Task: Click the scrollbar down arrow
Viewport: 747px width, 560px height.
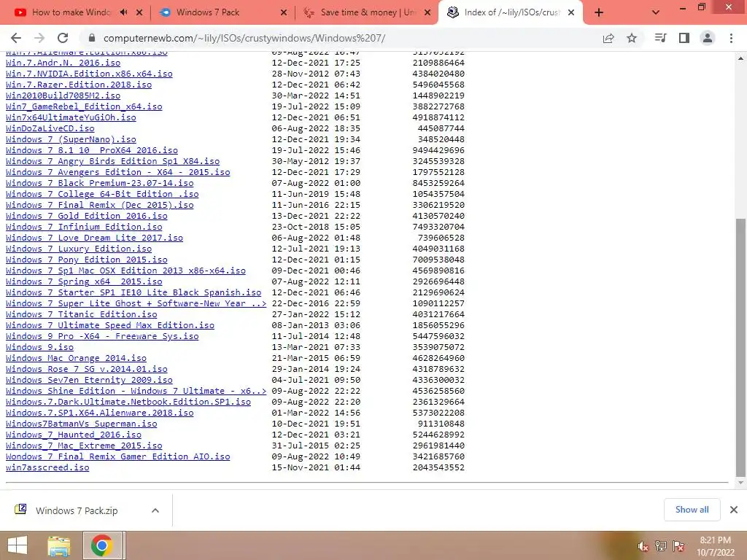Action: (x=740, y=484)
